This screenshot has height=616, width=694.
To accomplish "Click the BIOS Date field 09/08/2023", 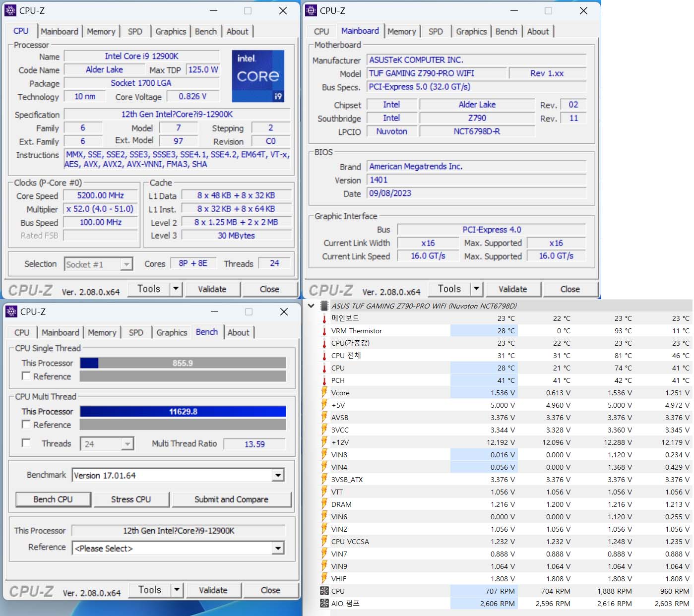I will tap(477, 193).
